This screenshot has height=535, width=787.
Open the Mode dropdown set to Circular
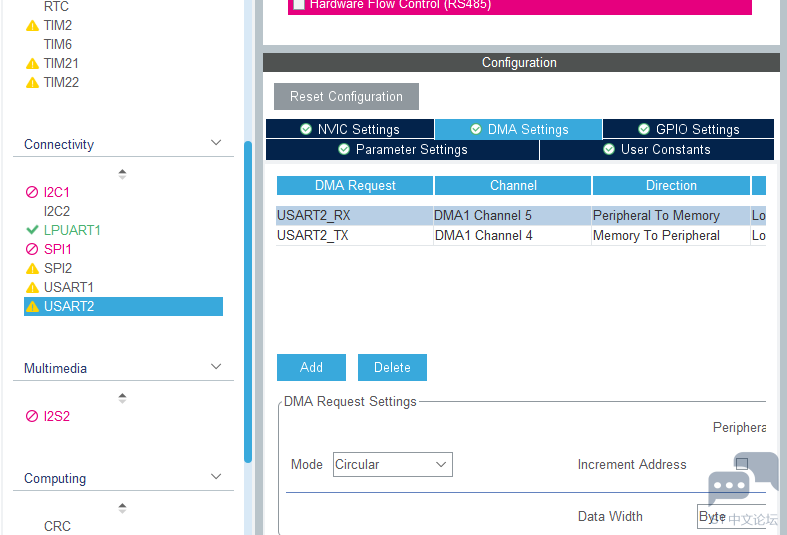(x=392, y=464)
